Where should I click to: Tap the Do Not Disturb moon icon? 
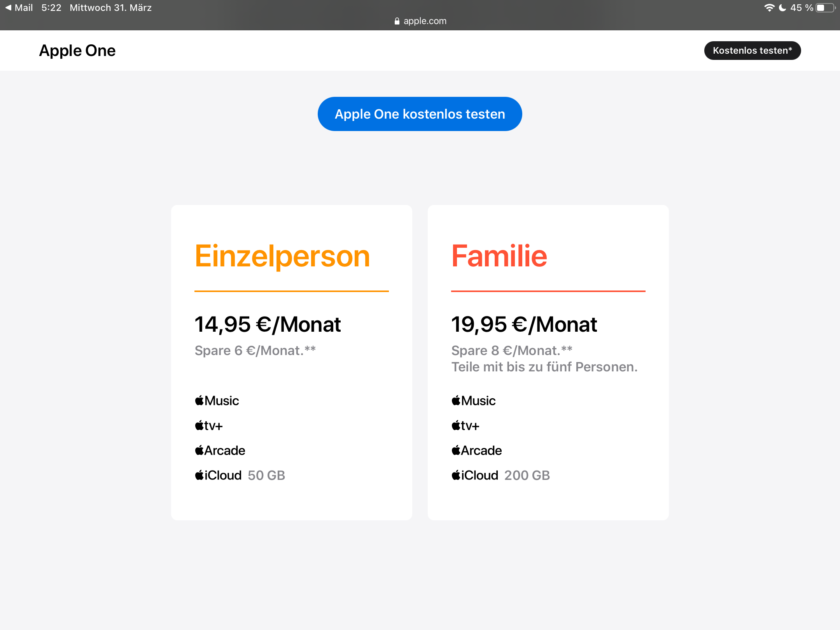click(x=782, y=8)
